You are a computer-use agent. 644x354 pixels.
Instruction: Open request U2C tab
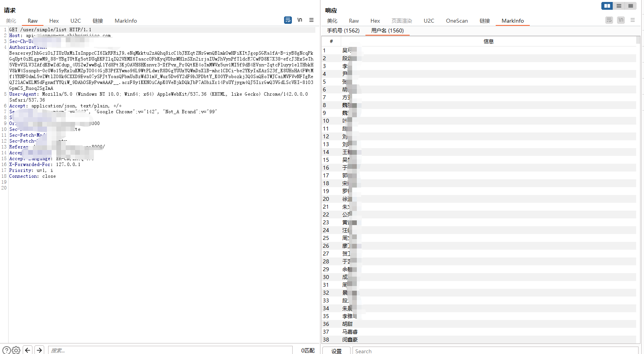76,21
